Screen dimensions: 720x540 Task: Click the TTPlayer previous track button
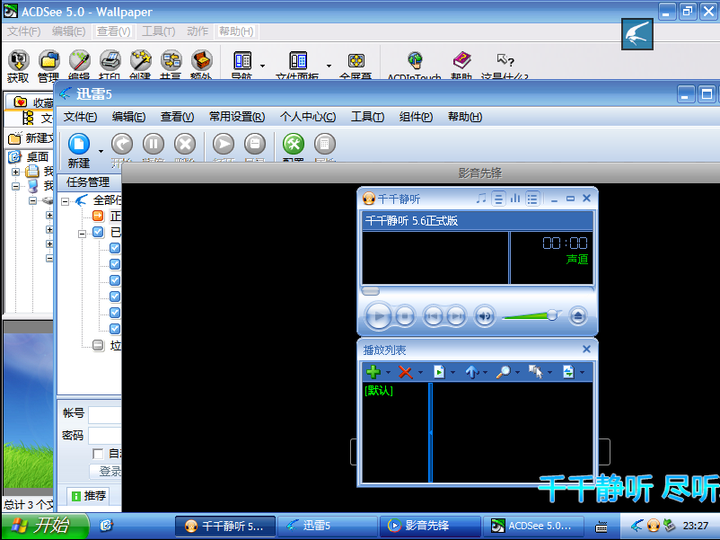coord(433,316)
